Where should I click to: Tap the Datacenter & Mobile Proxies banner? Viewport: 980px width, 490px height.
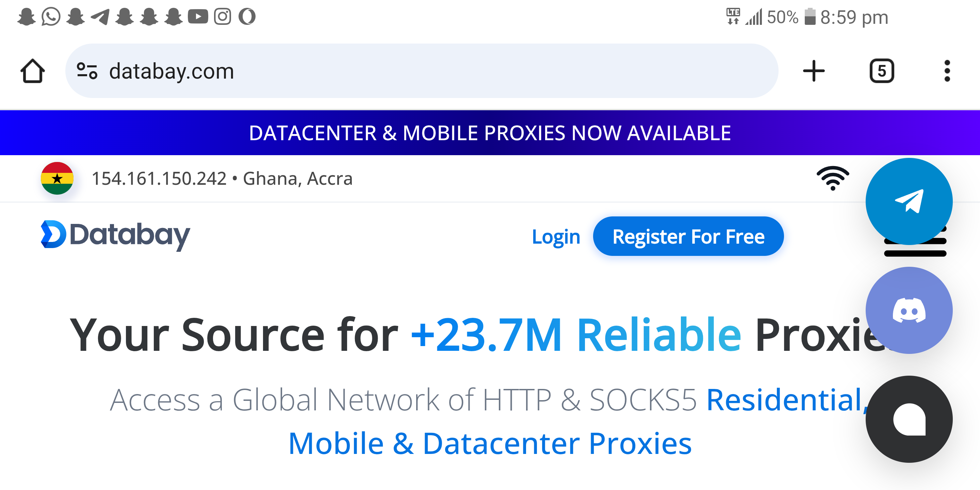click(490, 133)
